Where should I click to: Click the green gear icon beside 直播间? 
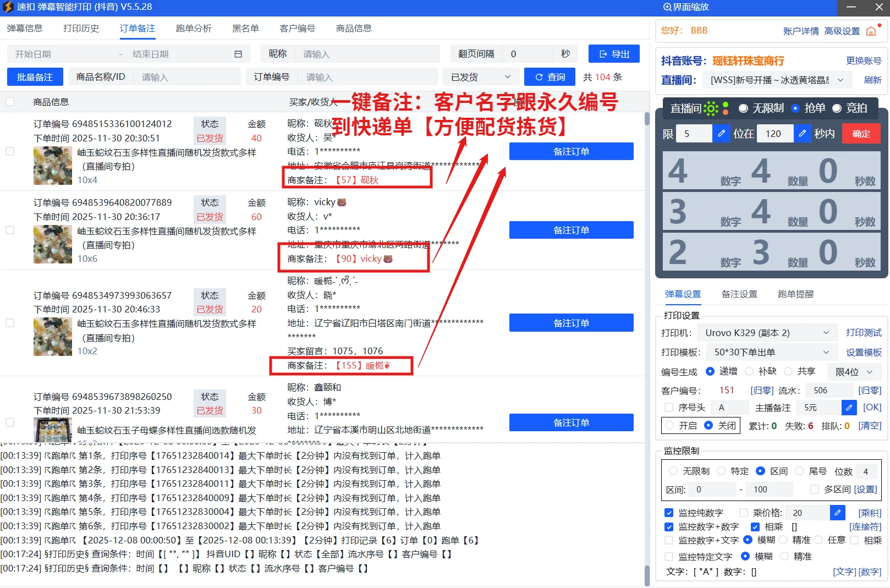pyautogui.click(x=711, y=109)
